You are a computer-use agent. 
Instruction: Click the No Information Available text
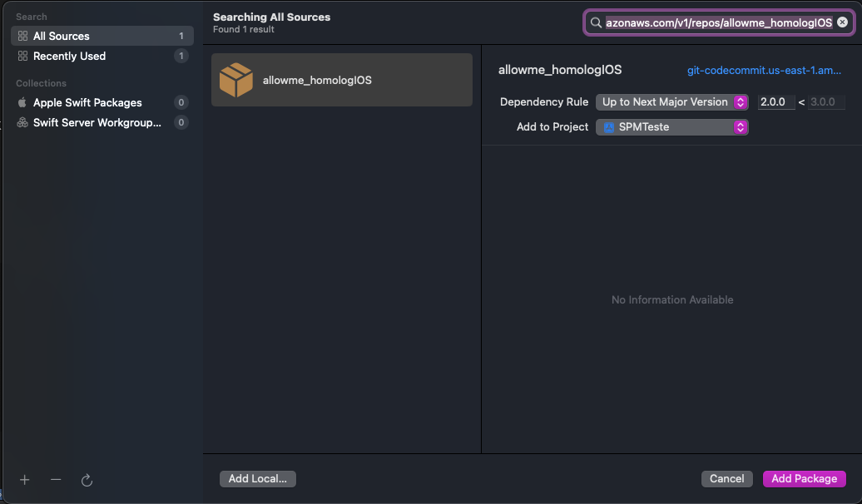[x=672, y=299]
